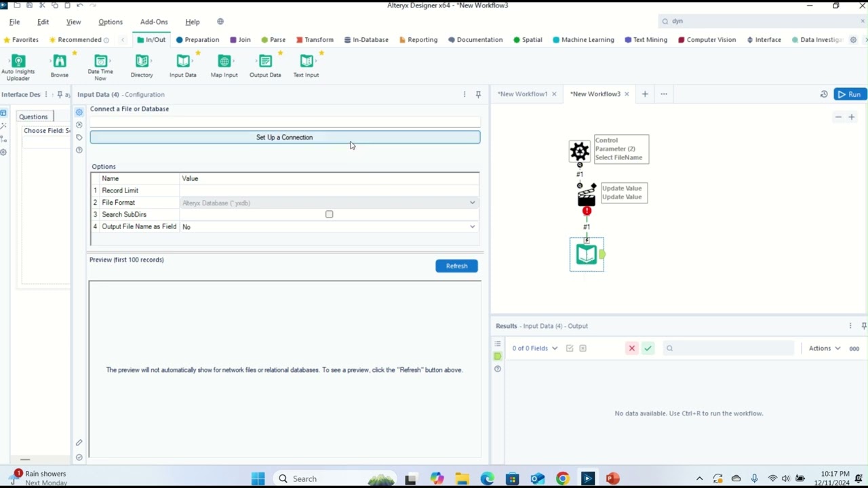
Task: Click the Control Parameter tool on canvas
Action: (x=580, y=150)
